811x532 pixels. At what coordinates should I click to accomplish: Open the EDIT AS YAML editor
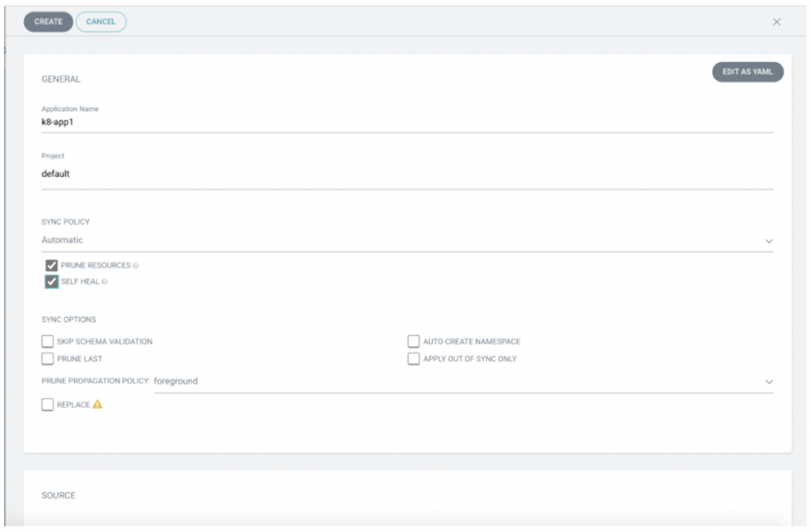pos(747,72)
